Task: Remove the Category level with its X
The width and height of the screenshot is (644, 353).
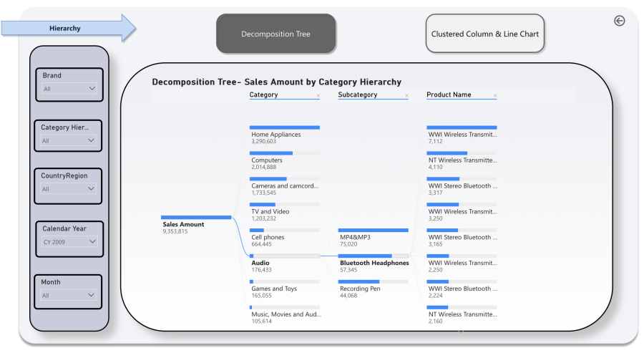Action: pos(318,95)
